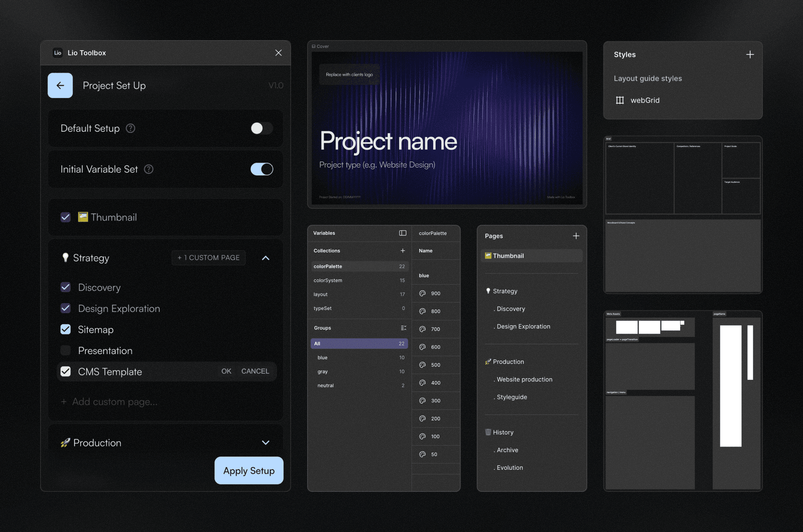This screenshot has height=532, width=803.
Task: Click the back arrow in Project Set Up
Action: pyautogui.click(x=60, y=85)
